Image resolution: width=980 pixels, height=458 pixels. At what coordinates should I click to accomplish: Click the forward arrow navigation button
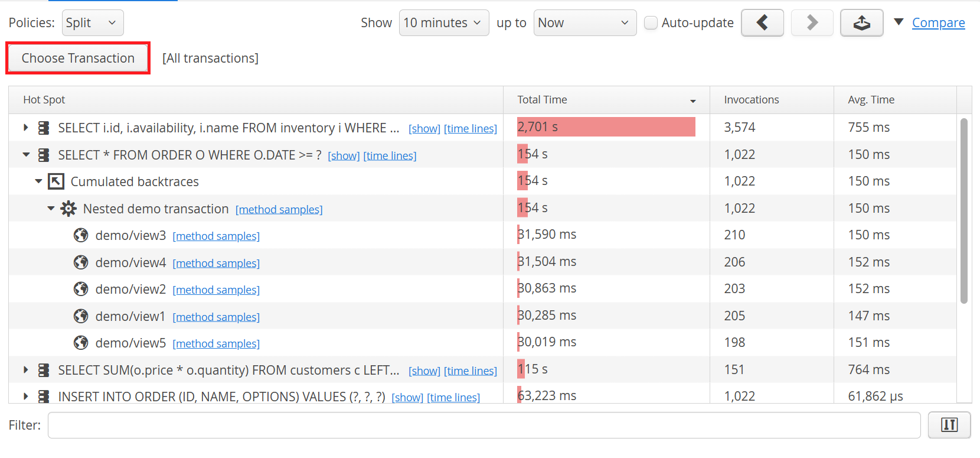[x=812, y=23]
